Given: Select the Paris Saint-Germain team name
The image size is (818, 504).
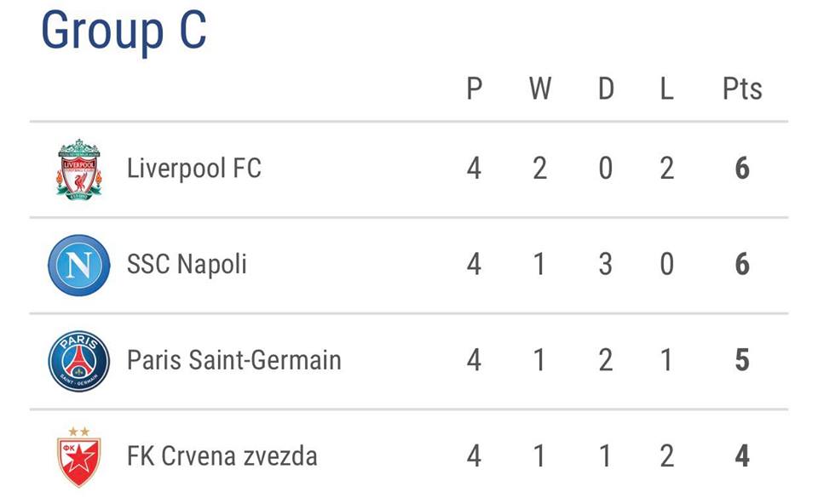Looking at the screenshot, I should coord(233,360).
